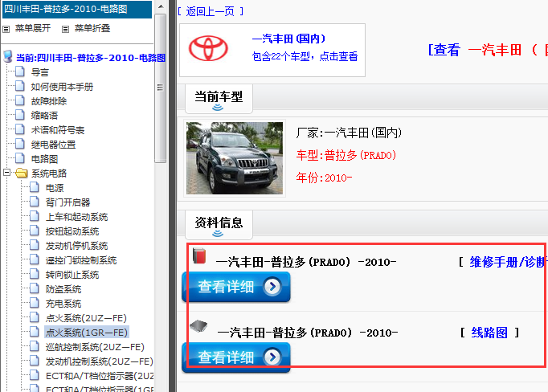This screenshot has width=548, height=392.
Task: Click the 查看 一汽丰田 header link
Action: [x=488, y=50]
